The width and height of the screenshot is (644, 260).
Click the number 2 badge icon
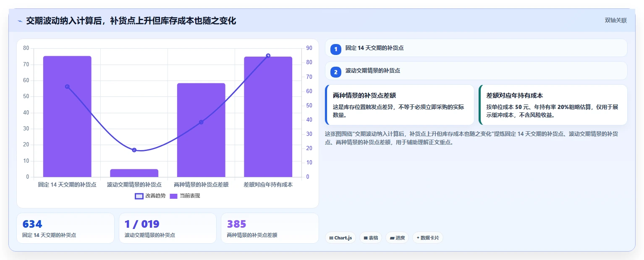click(336, 72)
